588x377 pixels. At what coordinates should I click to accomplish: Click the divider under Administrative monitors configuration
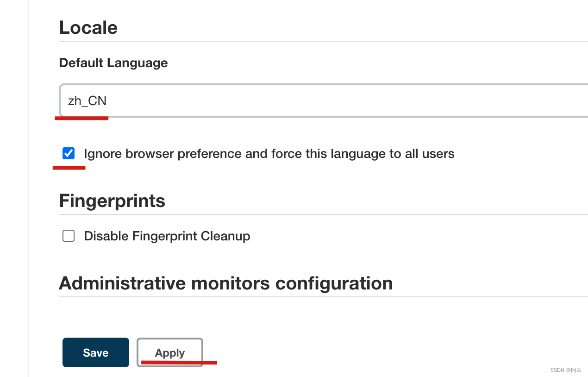[323, 297]
